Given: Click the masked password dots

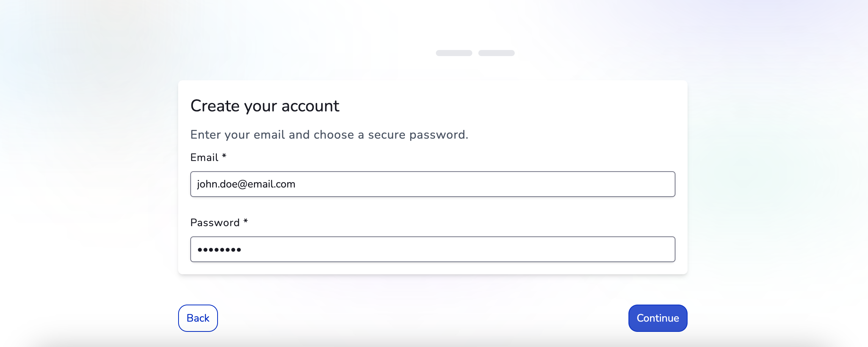Looking at the screenshot, I should point(219,249).
